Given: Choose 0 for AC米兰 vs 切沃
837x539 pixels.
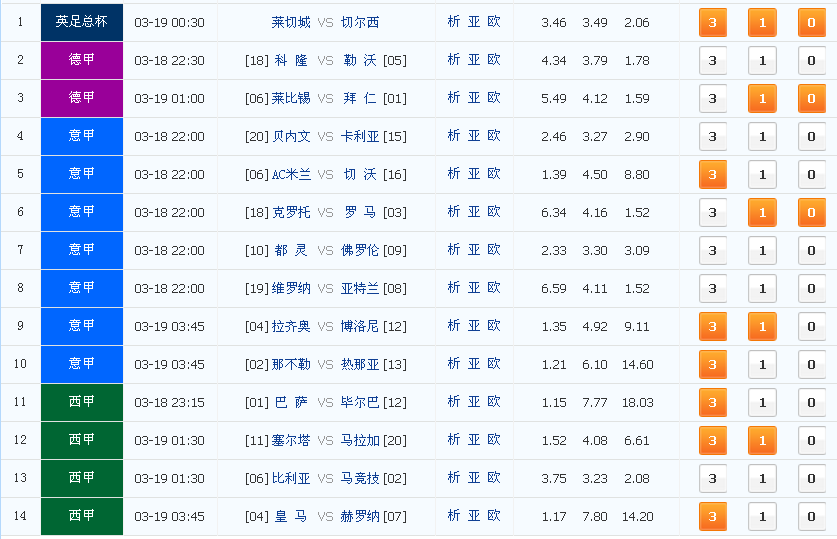Looking at the screenshot, I should (811, 175).
